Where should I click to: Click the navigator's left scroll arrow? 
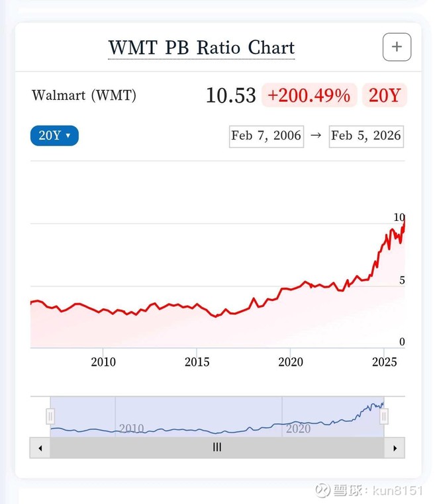pos(40,448)
